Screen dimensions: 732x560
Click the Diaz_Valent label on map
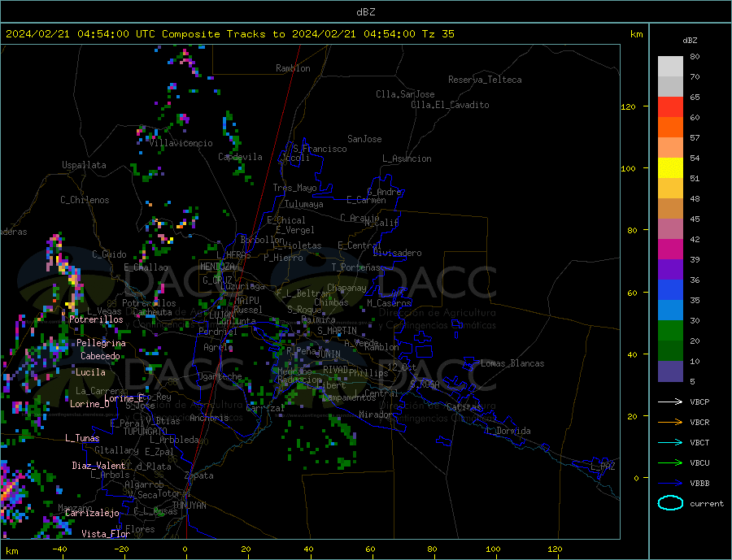click(x=98, y=466)
